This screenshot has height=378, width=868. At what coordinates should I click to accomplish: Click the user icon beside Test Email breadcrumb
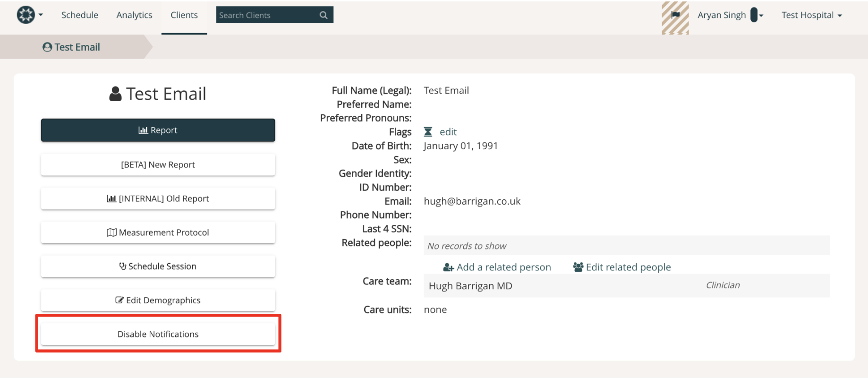47,47
